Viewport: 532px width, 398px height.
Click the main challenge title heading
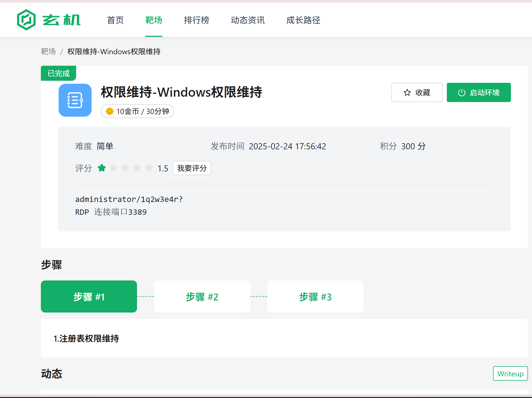pyautogui.click(x=181, y=92)
